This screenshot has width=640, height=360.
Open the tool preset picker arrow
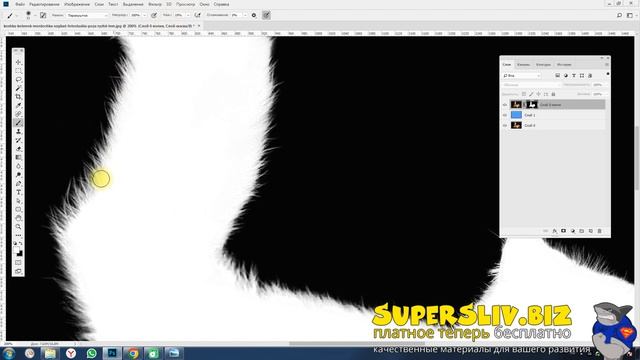pyautogui.click(x=17, y=16)
